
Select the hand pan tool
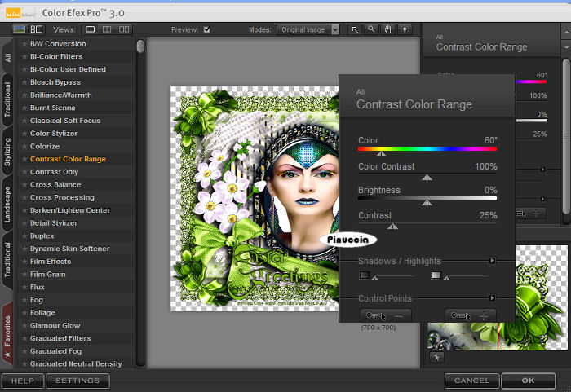[x=387, y=29]
